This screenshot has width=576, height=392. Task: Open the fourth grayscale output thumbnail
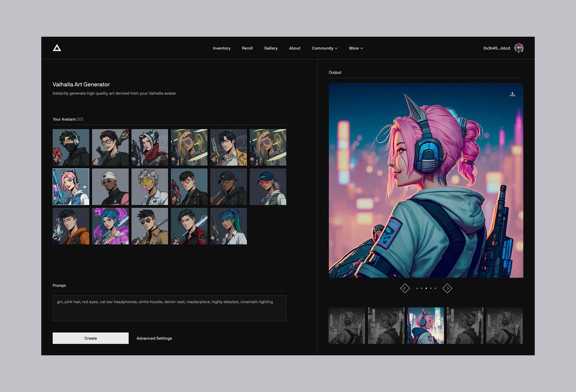465,325
